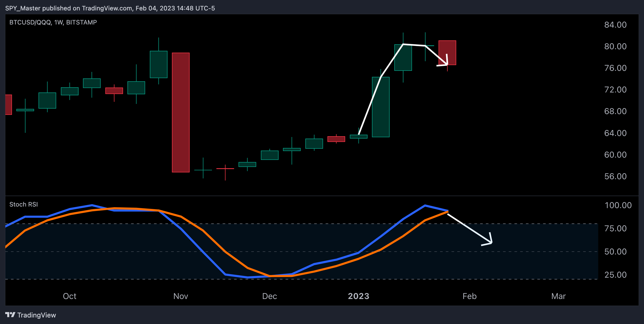Click the 72.00 price axis label
This screenshot has width=644, height=324.
[615, 90]
